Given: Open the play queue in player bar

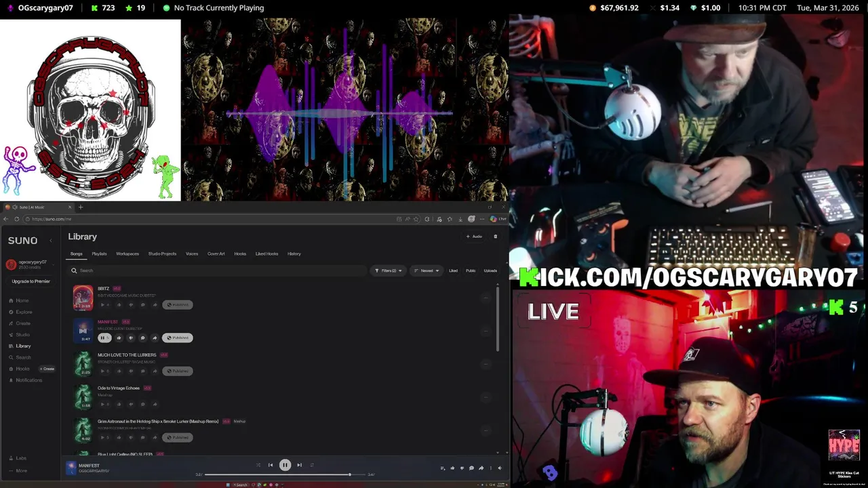Looking at the screenshot, I should pos(443,468).
